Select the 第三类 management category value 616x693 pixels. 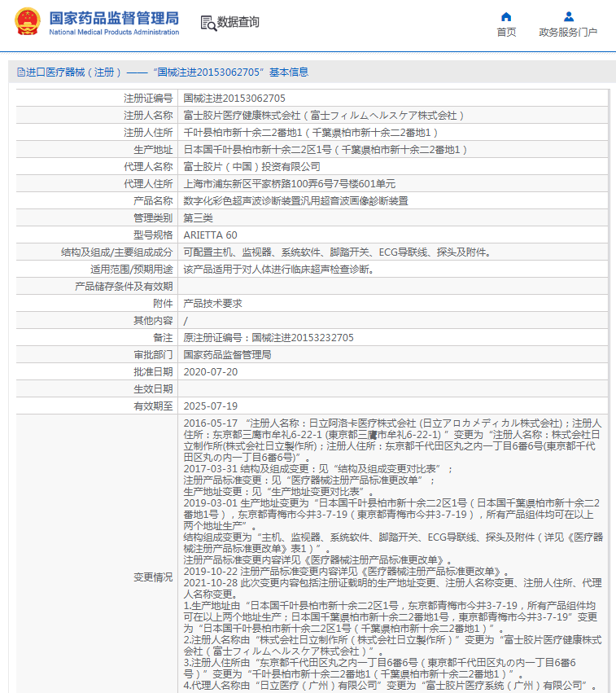(x=199, y=218)
